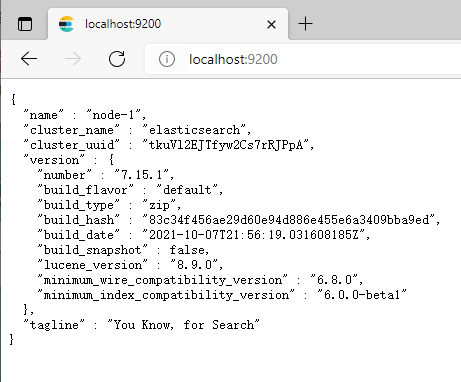Click the "elasticsearch" cluster name value
The width and height of the screenshot is (461, 382).
(194, 130)
